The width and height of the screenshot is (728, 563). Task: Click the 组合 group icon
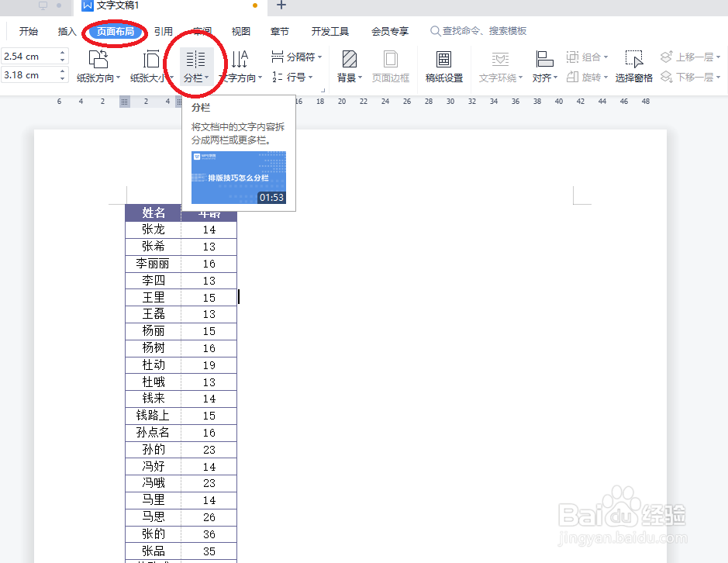572,57
